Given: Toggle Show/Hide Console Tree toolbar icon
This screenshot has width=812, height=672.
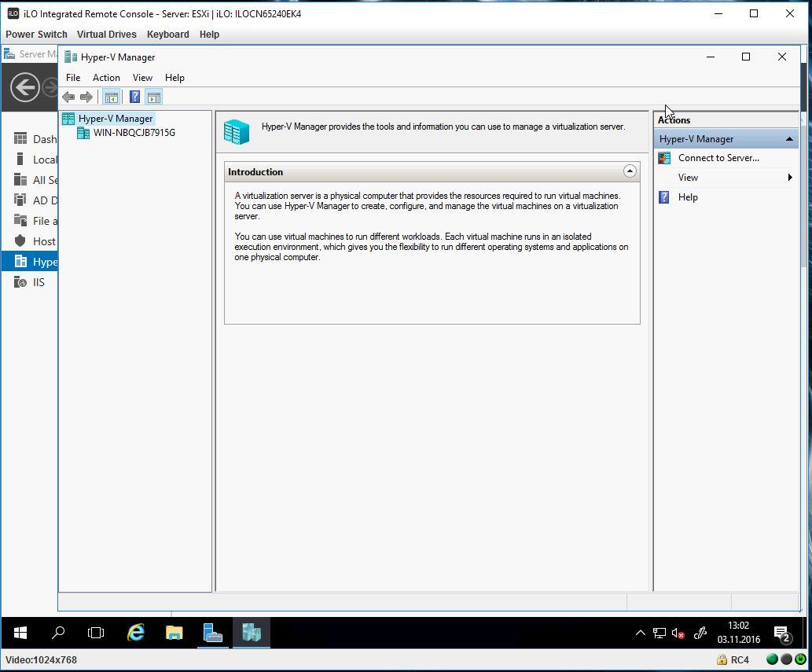Looking at the screenshot, I should 111,97.
